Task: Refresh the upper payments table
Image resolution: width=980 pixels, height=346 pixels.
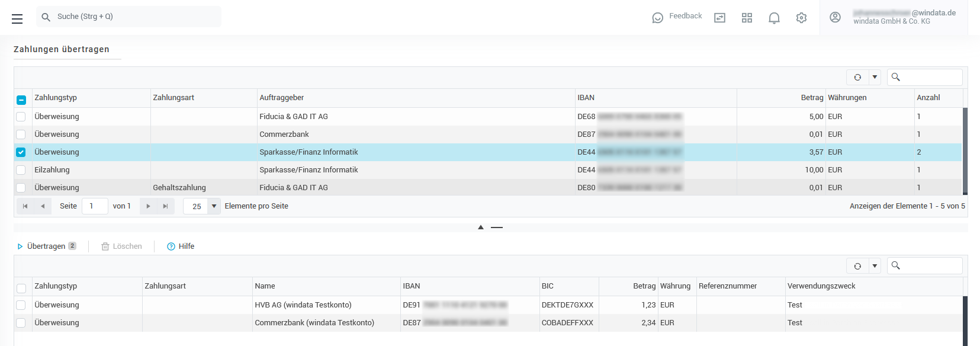Action: (x=857, y=78)
